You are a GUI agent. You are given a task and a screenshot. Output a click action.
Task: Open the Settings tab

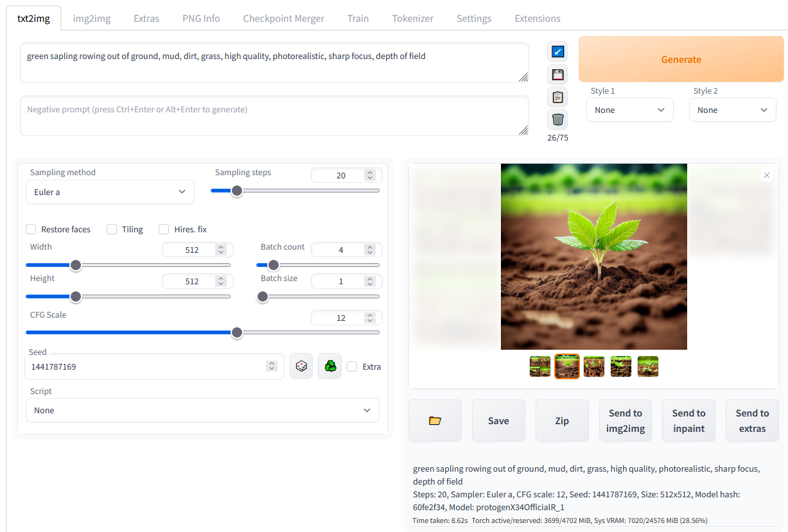pyautogui.click(x=474, y=19)
